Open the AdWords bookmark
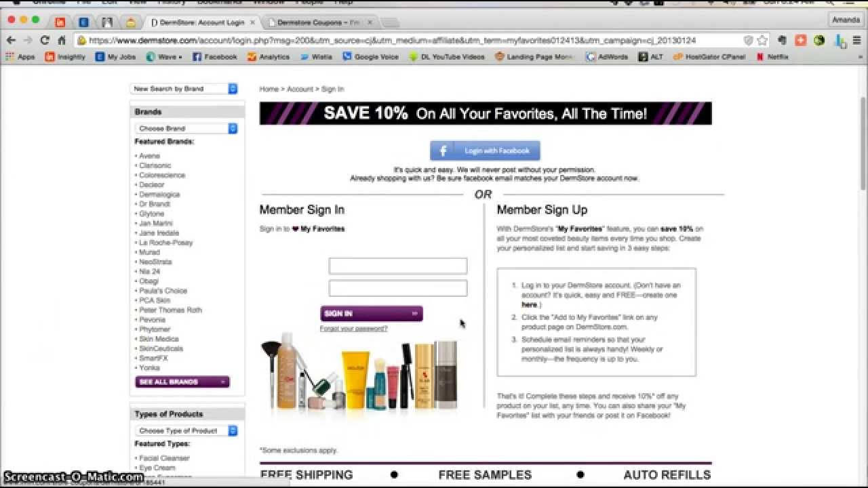 (607, 57)
